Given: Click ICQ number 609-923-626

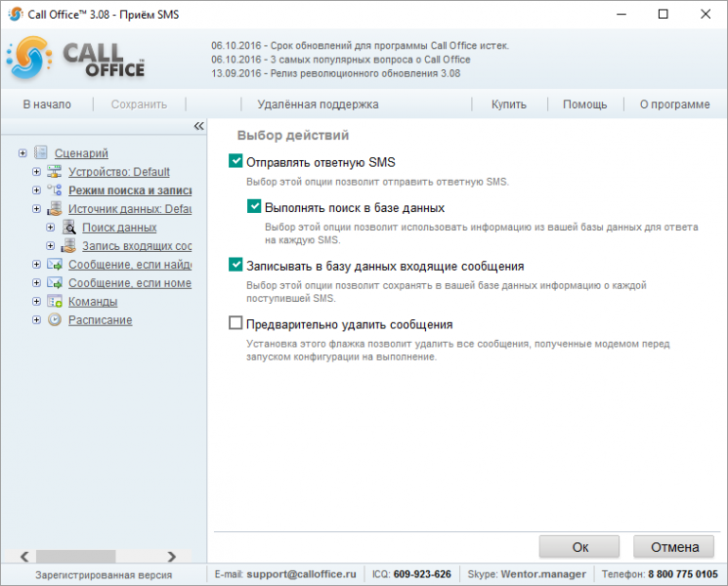Looking at the screenshot, I should tap(422, 574).
